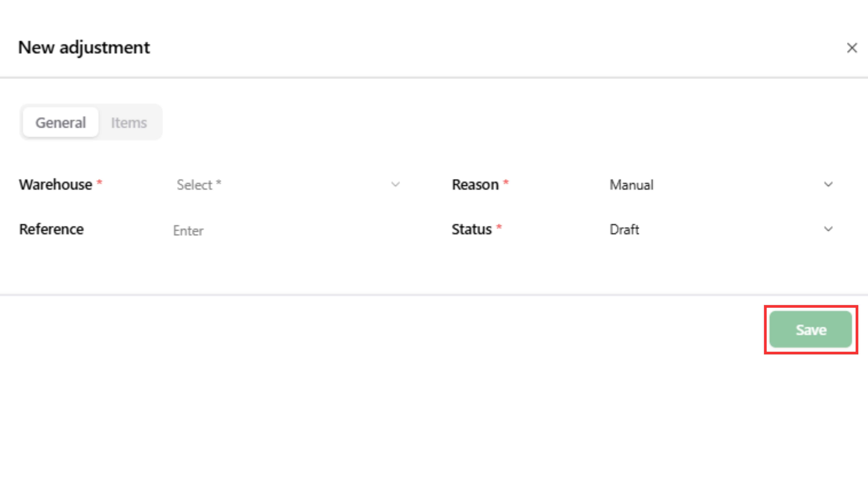Expand the Reason dropdown chevron arrow
The height and width of the screenshot is (488, 868).
828,185
